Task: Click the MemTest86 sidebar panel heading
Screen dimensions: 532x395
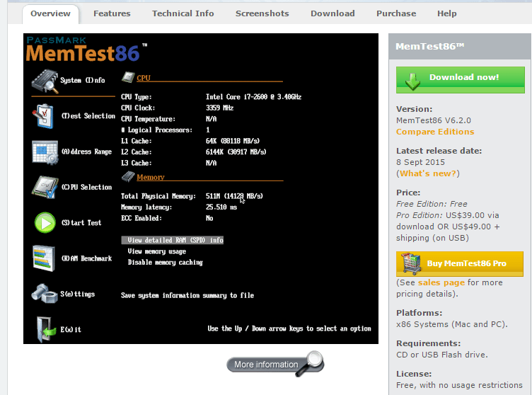Action: point(430,46)
